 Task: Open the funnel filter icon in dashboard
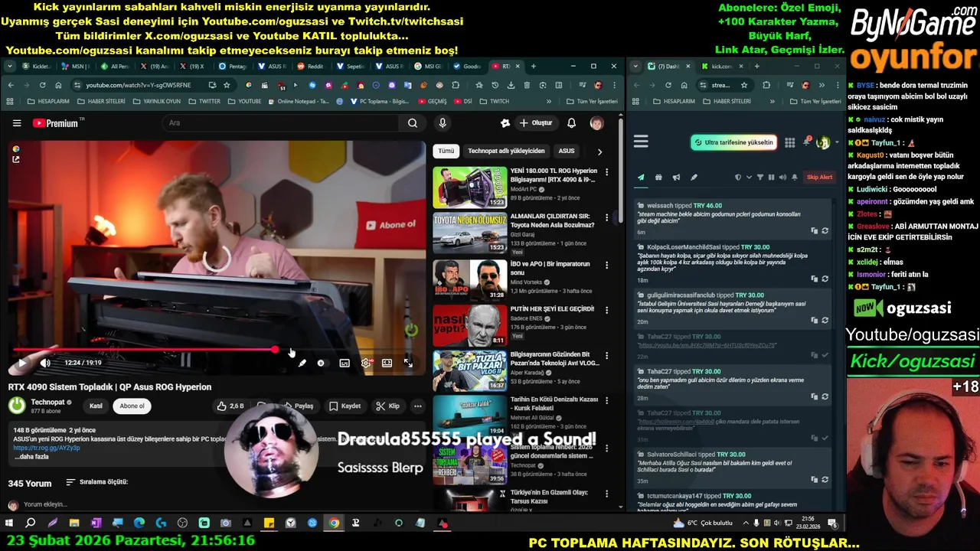tap(759, 177)
